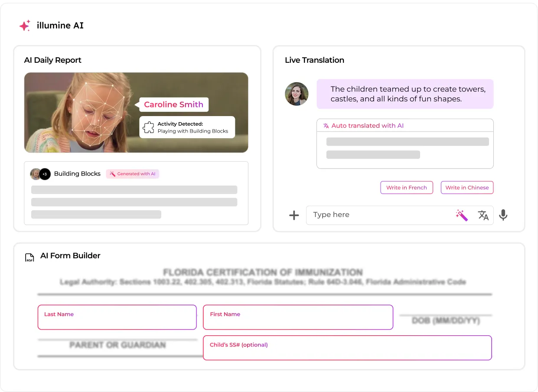
Task: Click the Auto translated with AI label
Action: tap(368, 126)
